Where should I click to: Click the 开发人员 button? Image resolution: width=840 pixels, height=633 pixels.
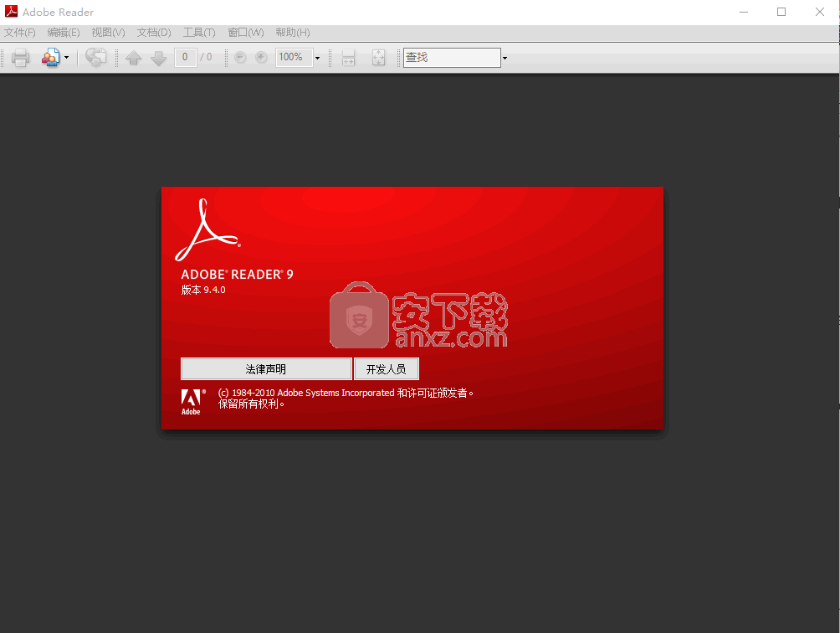[387, 368]
